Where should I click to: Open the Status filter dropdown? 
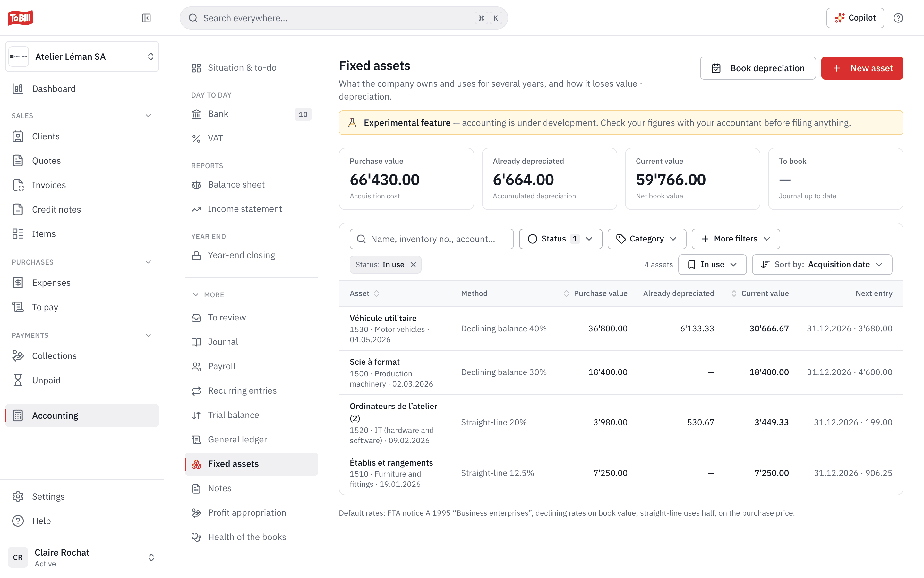click(560, 239)
